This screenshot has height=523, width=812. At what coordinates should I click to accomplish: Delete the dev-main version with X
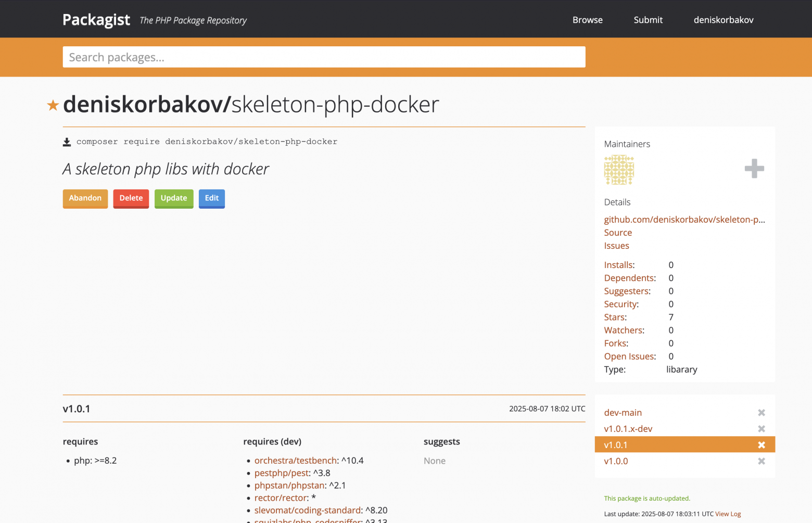[x=762, y=413]
